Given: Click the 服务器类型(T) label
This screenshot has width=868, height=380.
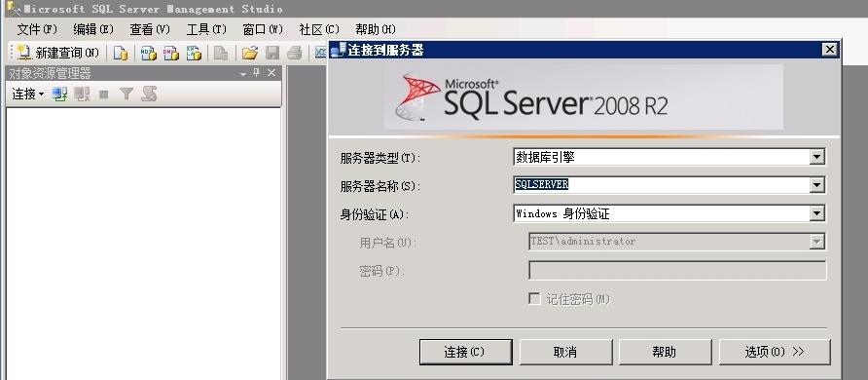Looking at the screenshot, I should coord(380,158).
